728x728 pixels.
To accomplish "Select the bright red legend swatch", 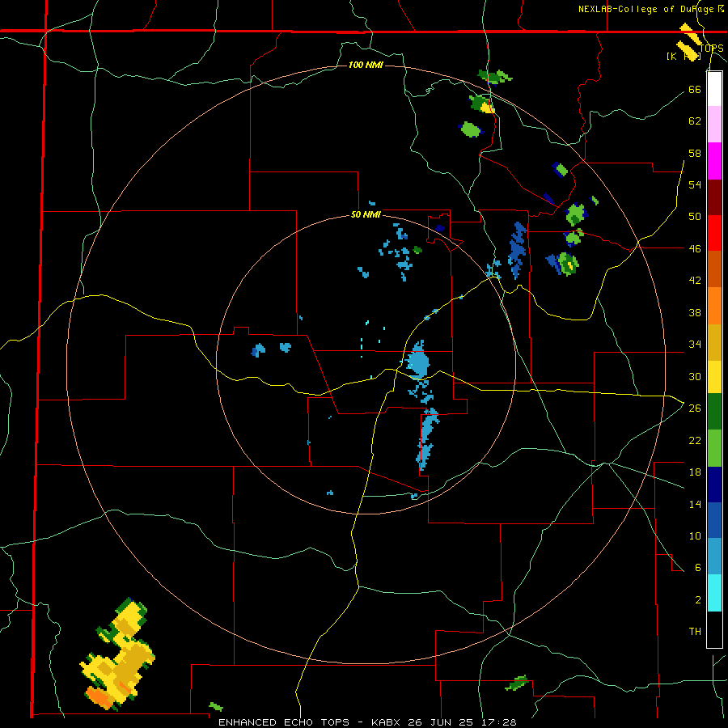I will 714,234.
